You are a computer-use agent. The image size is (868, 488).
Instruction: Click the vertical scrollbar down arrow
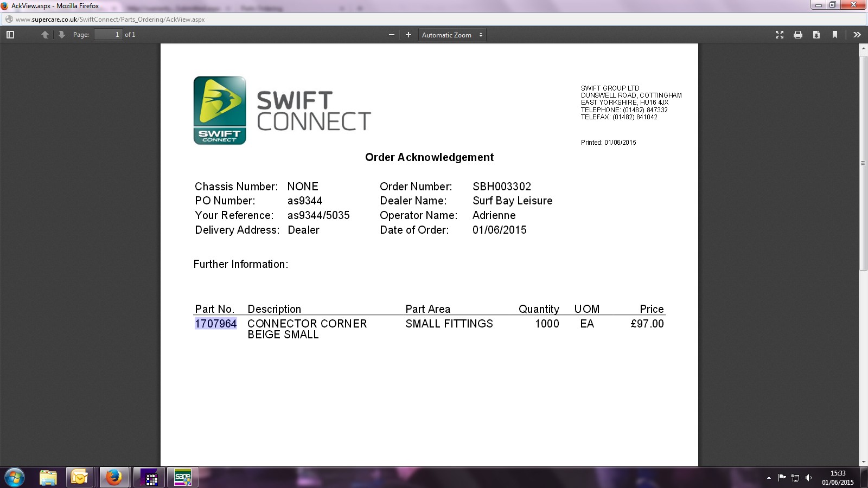pyautogui.click(x=863, y=462)
